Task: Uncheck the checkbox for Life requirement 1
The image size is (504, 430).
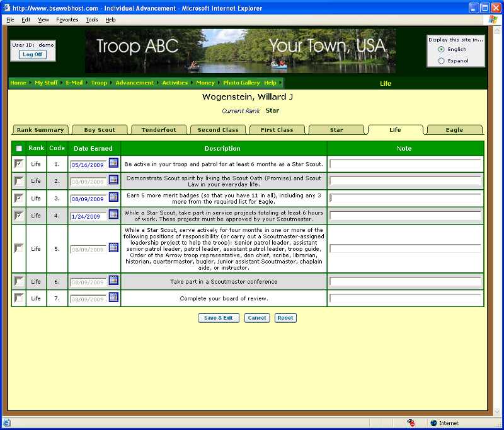Action: pos(19,164)
